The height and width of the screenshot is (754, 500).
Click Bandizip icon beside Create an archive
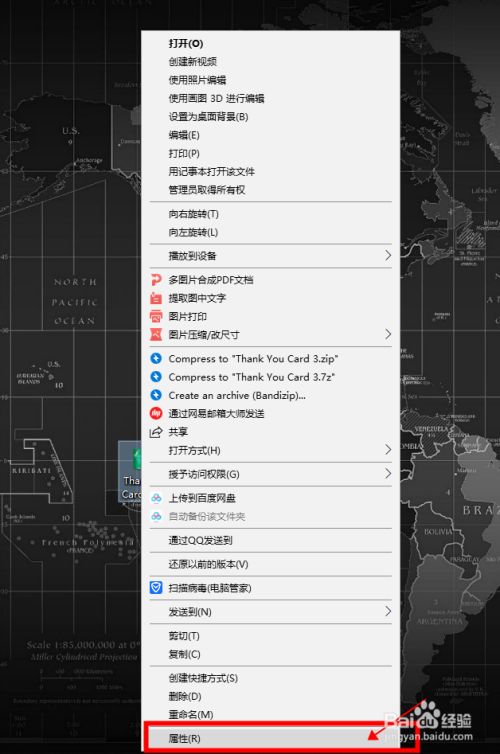pyautogui.click(x=156, y=395)
